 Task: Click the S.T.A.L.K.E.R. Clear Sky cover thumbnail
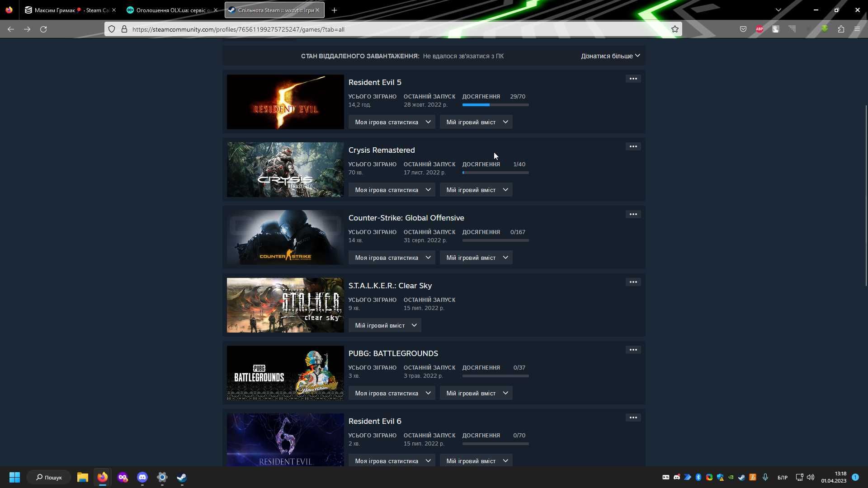pyautogui.click(x=285, y=305)
